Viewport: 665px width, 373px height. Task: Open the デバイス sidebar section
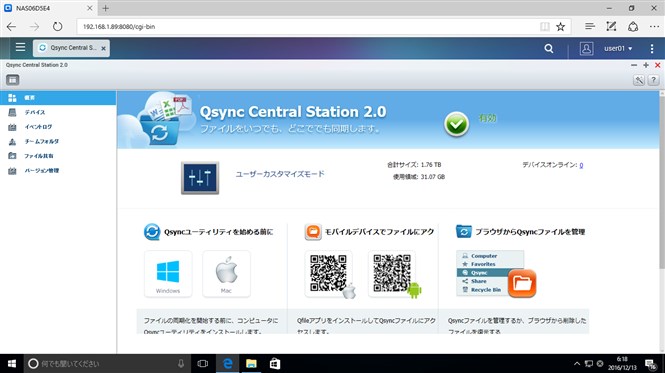(58, 112)
